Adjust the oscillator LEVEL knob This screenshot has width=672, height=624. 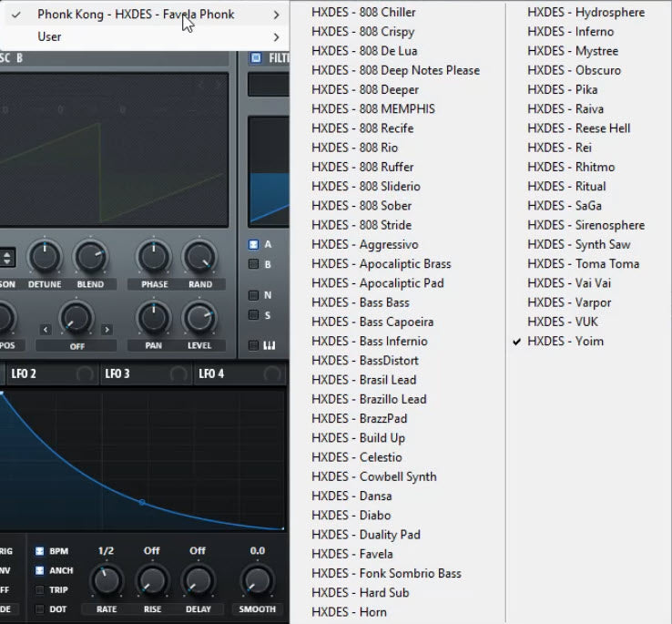pos(199,318)
